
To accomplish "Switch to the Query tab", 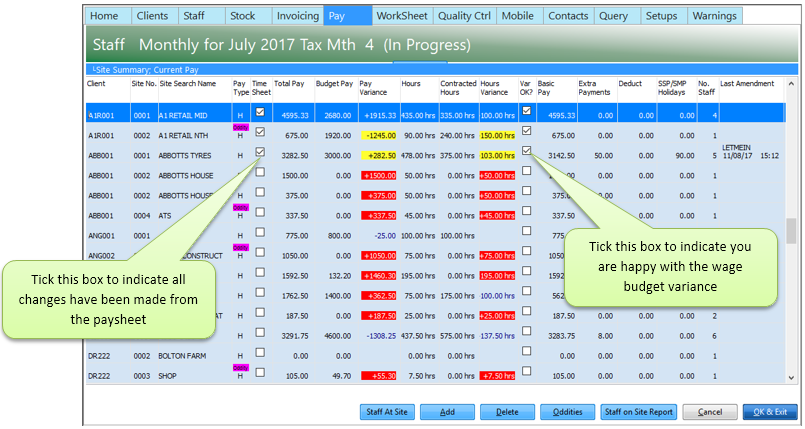I will point(617,16).
